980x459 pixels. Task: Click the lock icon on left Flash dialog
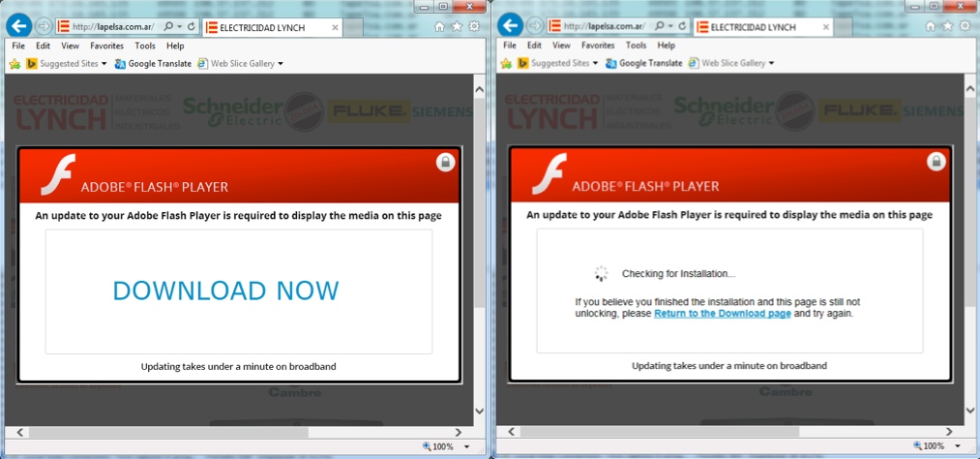tap(445, 163)
